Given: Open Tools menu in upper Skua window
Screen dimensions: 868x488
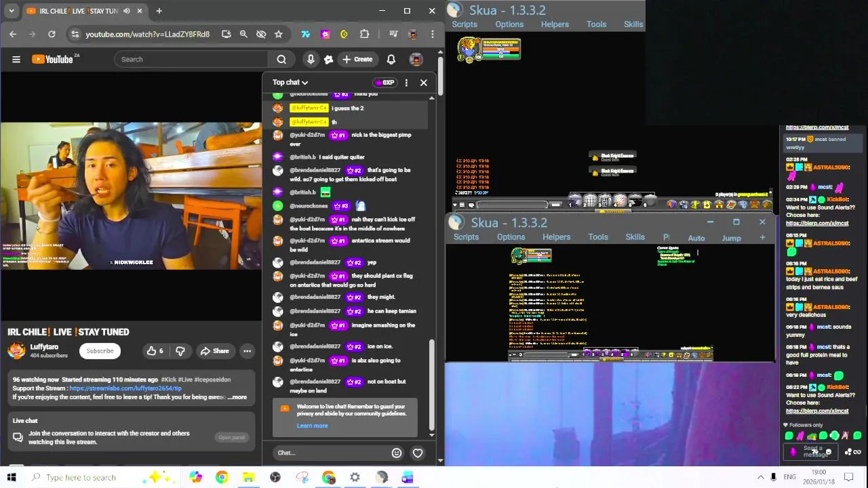Looking at the screenshot, I should click(597, 24).
